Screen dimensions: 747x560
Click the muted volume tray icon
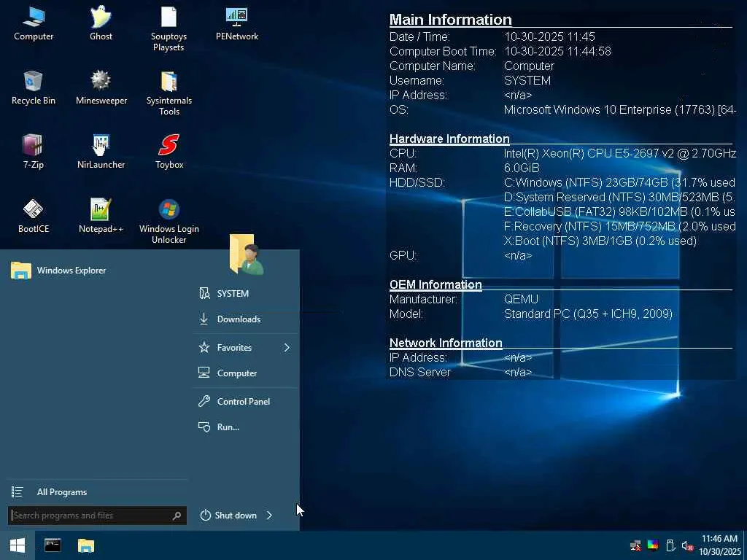click(687, 545)
